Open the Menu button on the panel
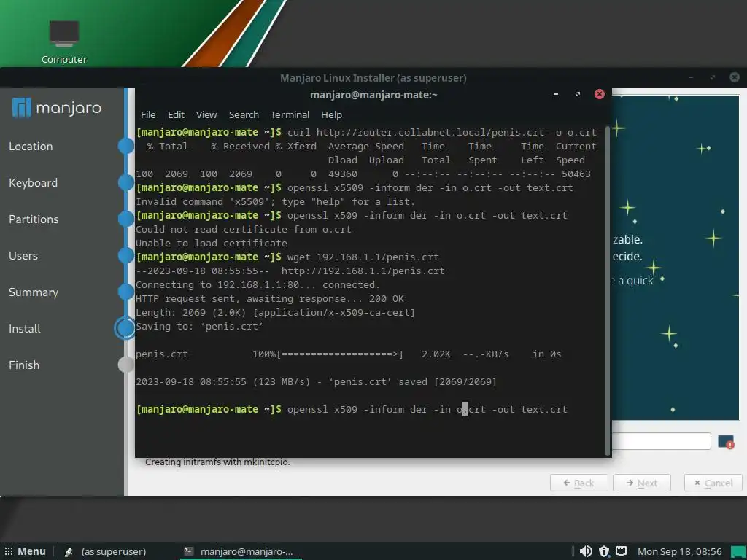This screenshot has width=747, height=560. tap(26, 551)
